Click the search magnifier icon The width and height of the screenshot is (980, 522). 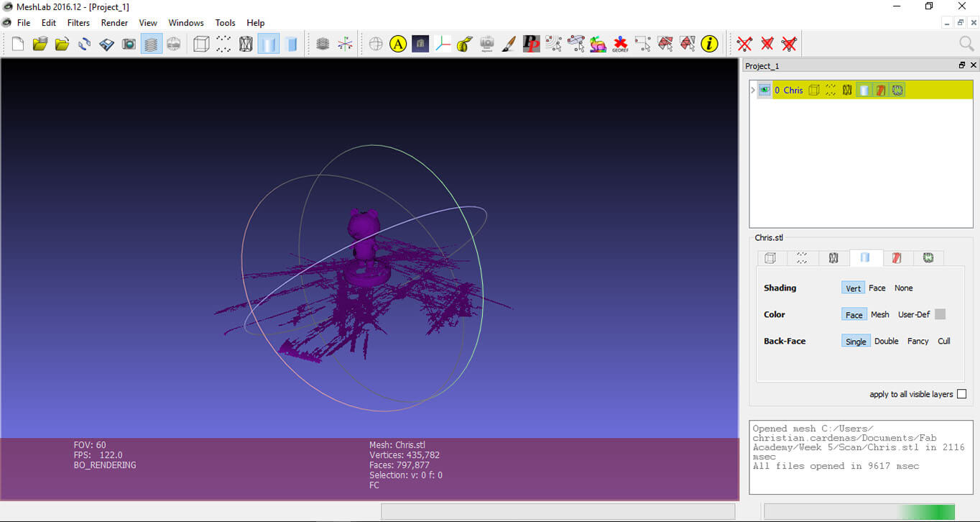point(967,44)
